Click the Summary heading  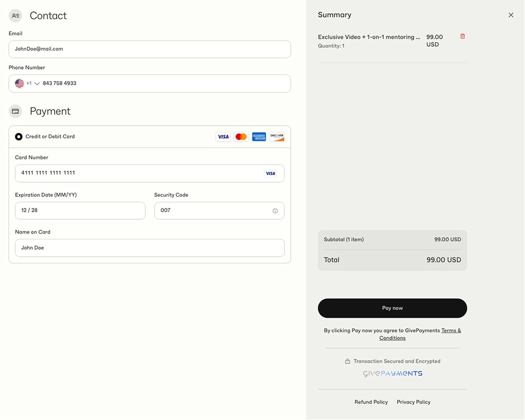pyautogui.click(x=334, y=15)
